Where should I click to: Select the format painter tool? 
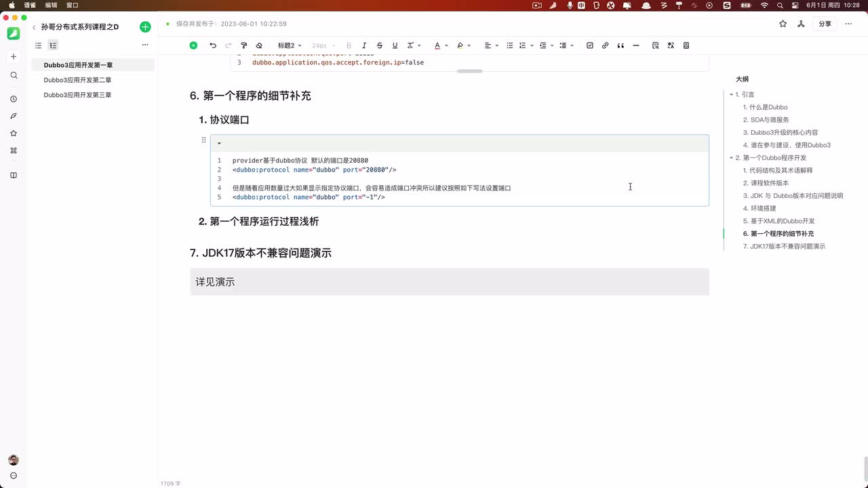pyautogui.click(x=244, y=45)
